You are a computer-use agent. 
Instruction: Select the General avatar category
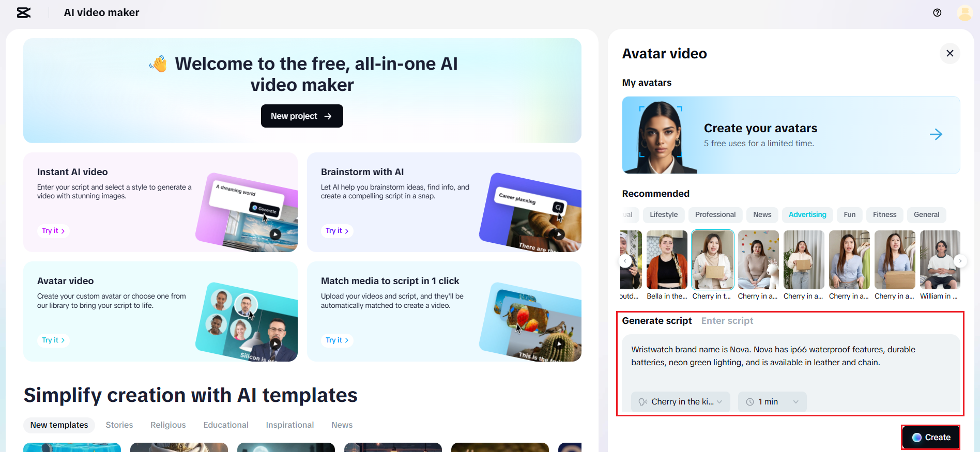(x=926, y=215)
